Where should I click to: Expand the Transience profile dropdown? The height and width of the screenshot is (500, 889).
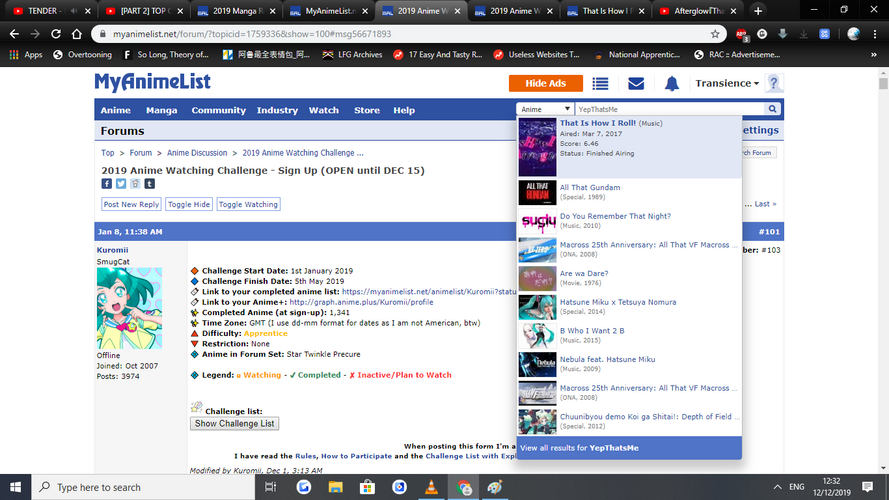tap(727, 84)
